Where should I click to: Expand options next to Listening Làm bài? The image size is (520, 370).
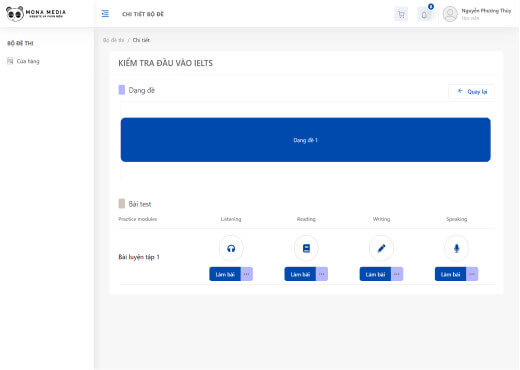pyautogui.click(x=247, y=274)
